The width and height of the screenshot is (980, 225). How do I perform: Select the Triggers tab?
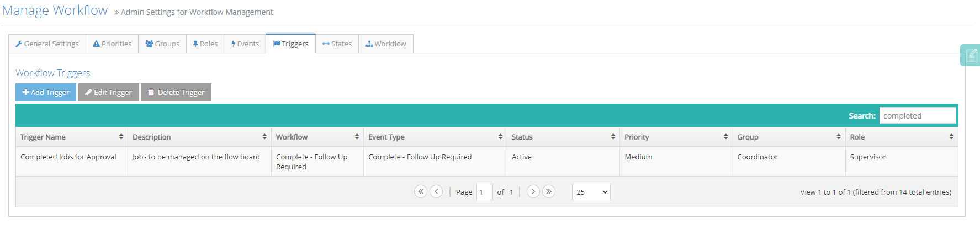(x=290, y=44)
